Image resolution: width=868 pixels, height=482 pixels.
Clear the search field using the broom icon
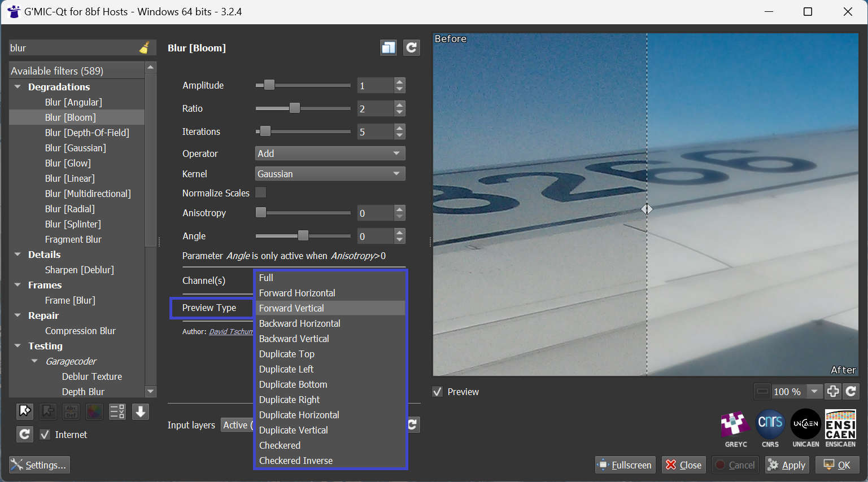[145, 48]
